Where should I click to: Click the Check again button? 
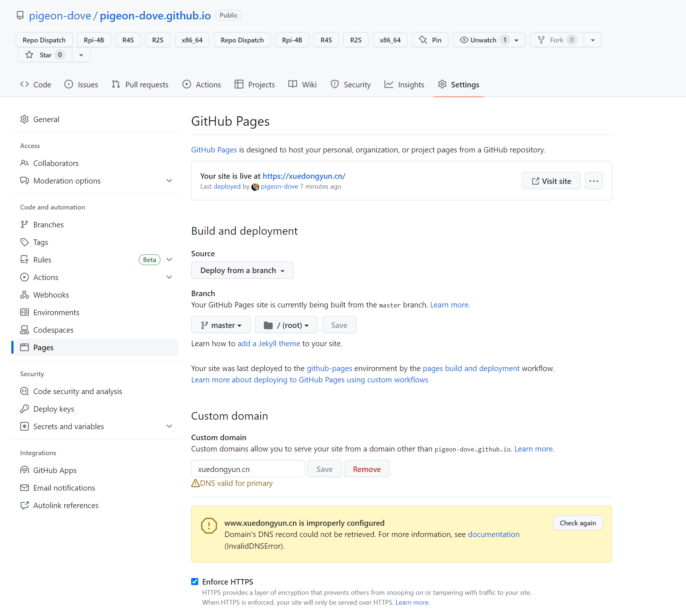click(577, 523)
